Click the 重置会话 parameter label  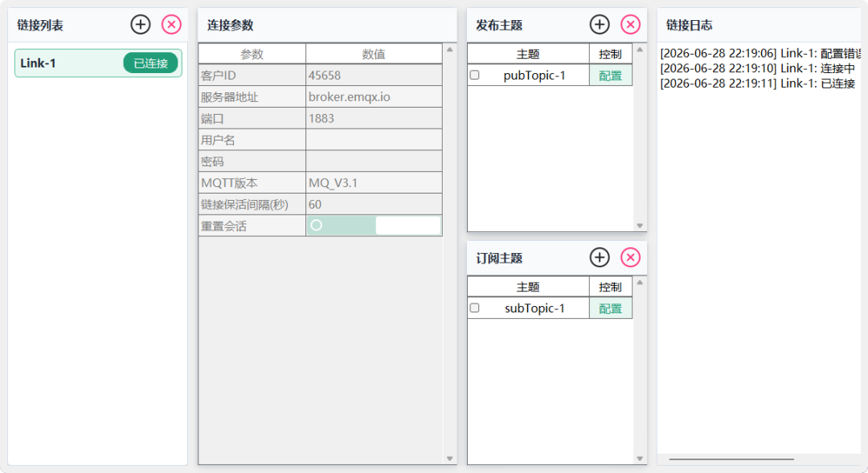click(x=223, y=226)
